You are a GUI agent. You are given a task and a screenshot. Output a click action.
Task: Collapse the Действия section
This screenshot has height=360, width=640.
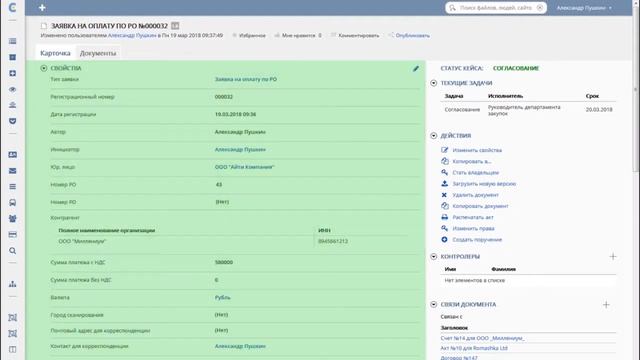433,136
